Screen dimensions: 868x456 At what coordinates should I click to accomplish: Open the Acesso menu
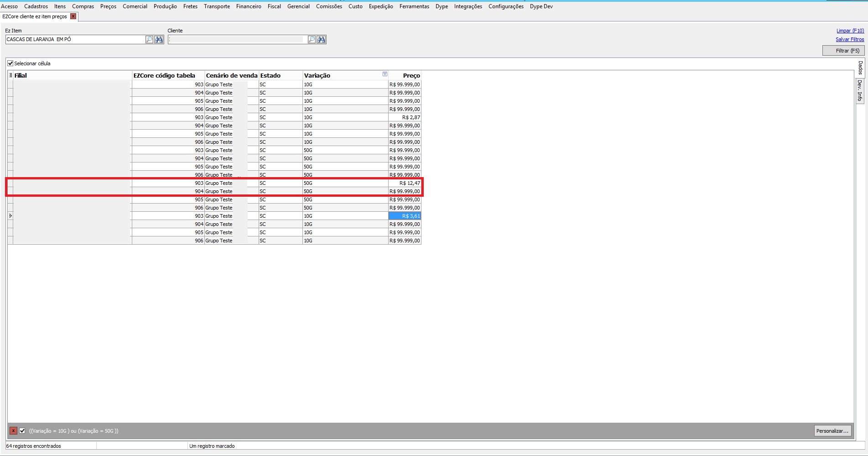[x=9, y=6]
